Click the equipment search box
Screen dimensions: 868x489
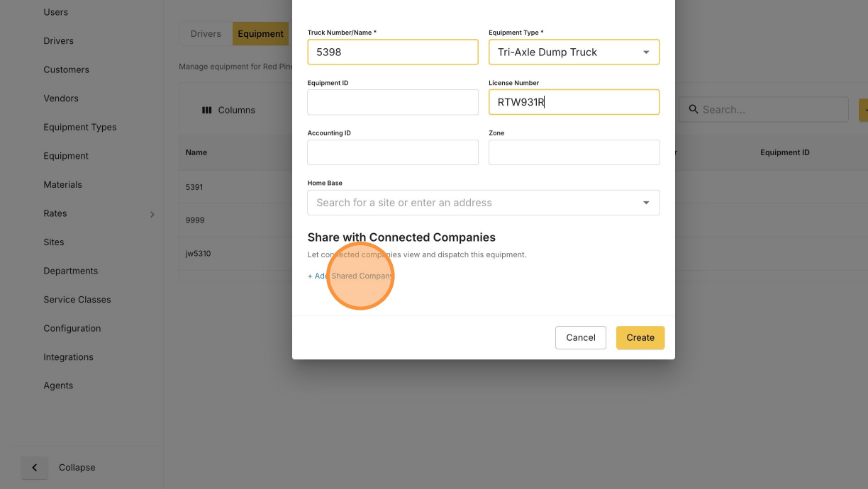764,110
